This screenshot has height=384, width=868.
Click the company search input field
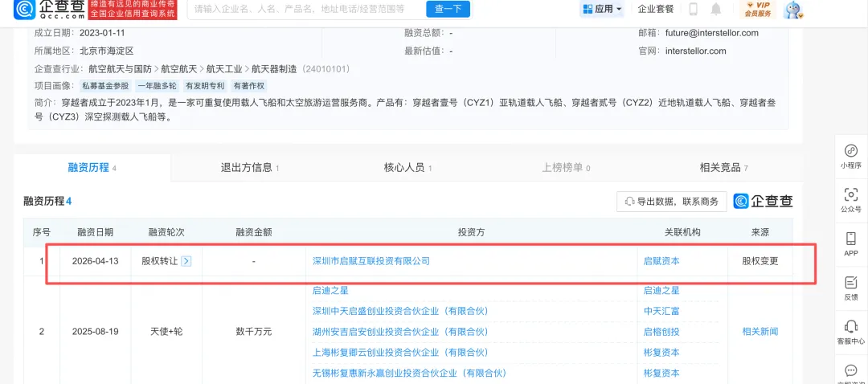305,9
